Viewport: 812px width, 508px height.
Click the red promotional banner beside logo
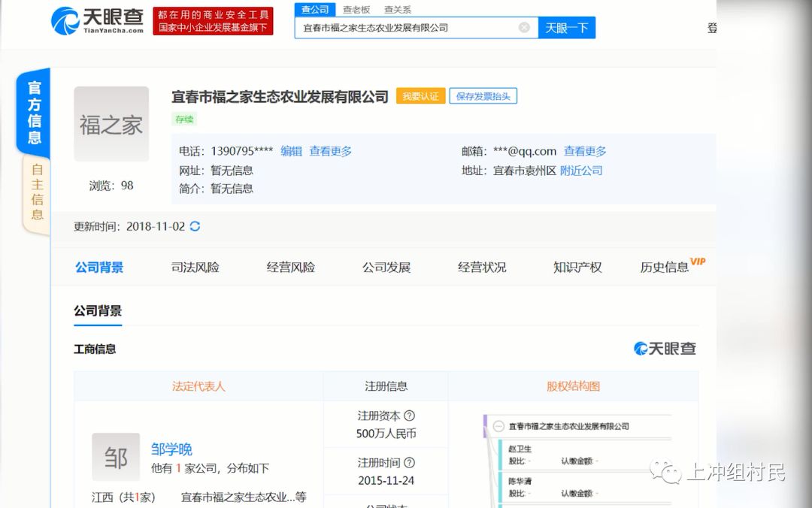pos(213,21)
